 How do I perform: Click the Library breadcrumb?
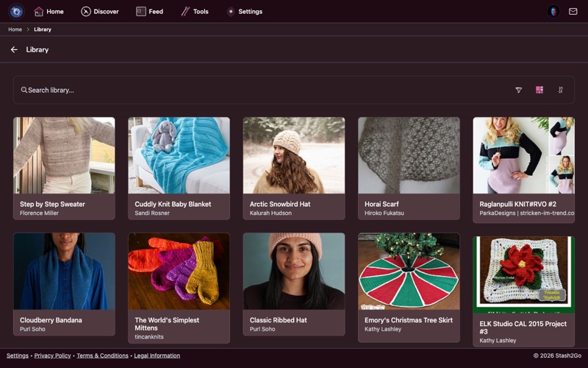pyautogui.click(x=43, y=29)
